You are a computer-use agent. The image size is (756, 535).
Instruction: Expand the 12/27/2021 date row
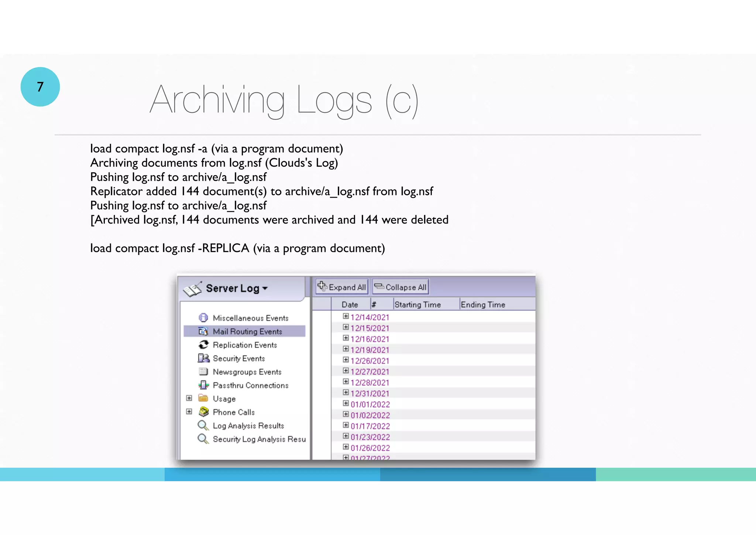(x=346, y=371)
